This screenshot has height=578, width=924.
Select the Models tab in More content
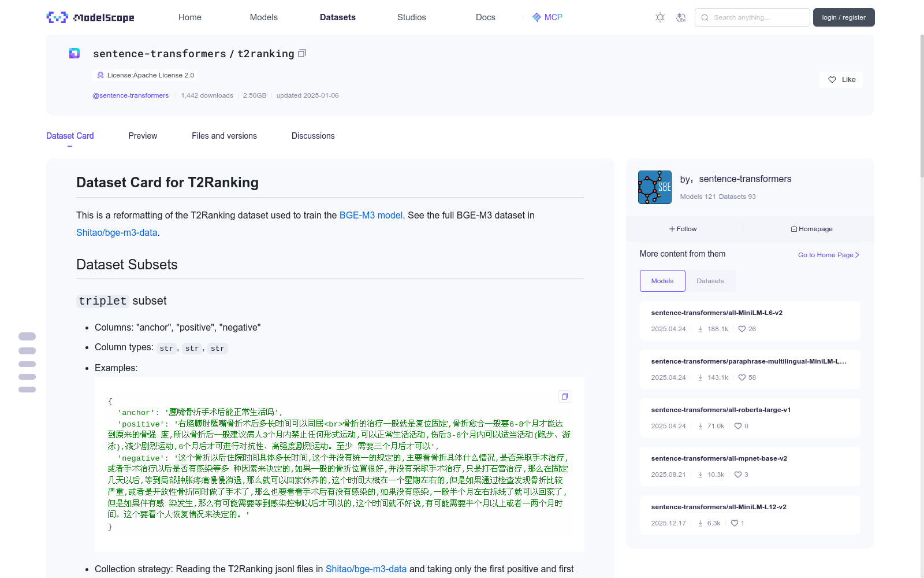[662, 281]
